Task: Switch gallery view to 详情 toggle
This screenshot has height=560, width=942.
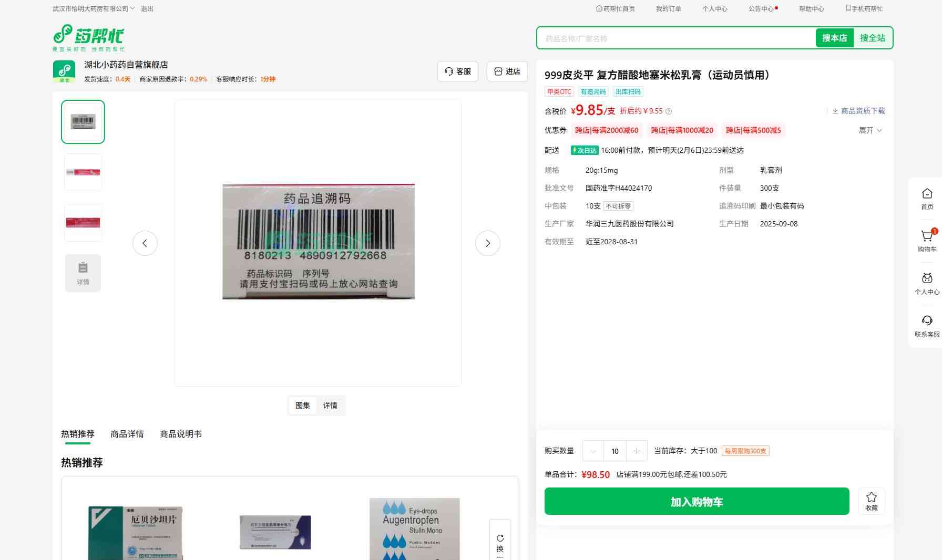Action: (330, 406)
